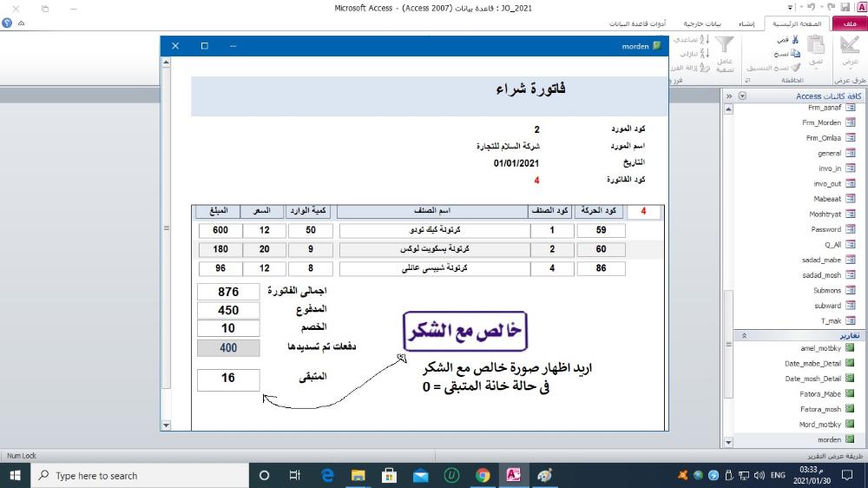Click the amount cell 96
This screenshot has width=868, height=488.
pyautogui.click(x=220, y=268)
